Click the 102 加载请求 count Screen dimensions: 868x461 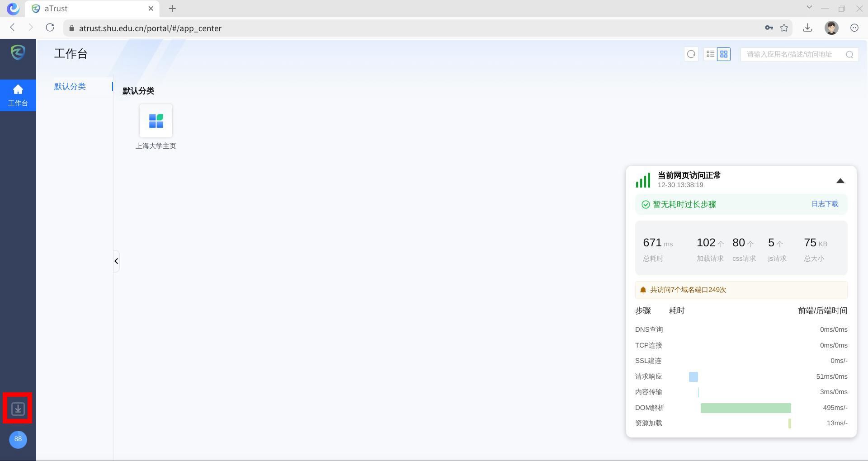click(x=710, y=249)
